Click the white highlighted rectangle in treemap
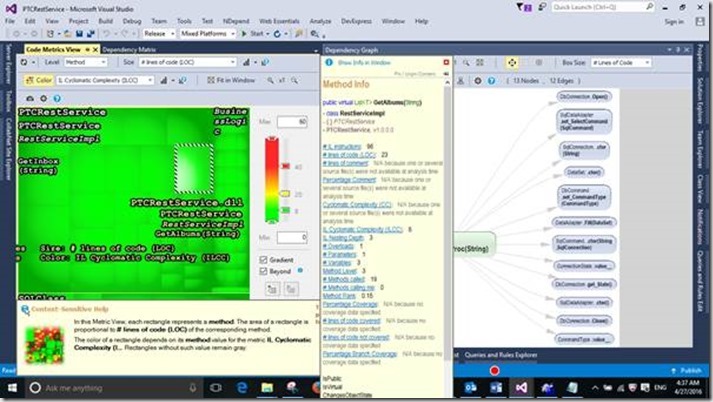The height and width of the screenshot is (402, 713). pyautogui.click(x=194, y=168)
